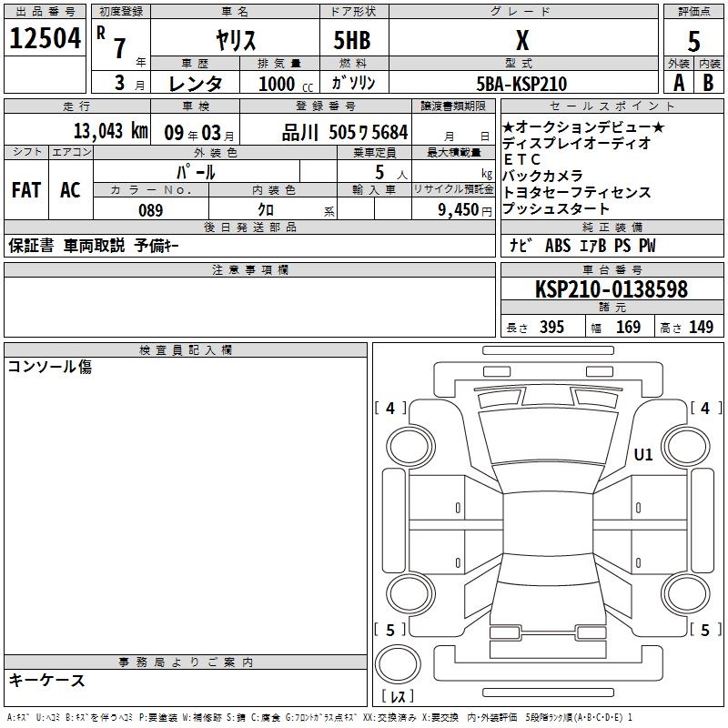Select the exterior grade A cell
The image size is (728, 728).
coord(678,82)
